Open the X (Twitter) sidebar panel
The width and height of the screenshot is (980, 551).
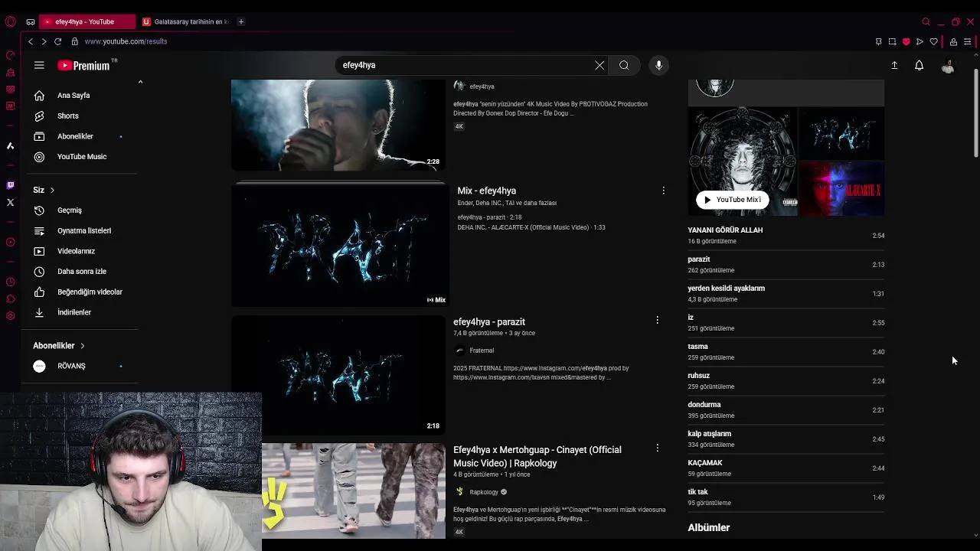pos(10,202)
